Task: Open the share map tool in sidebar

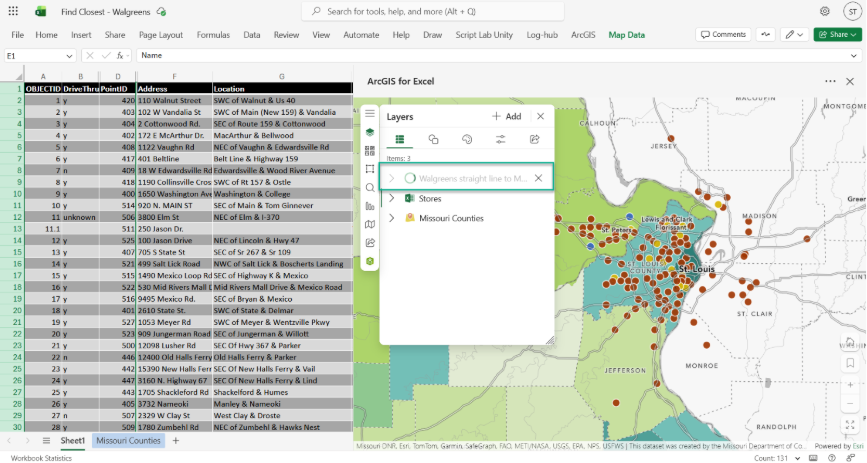Action: pos(370,242)
